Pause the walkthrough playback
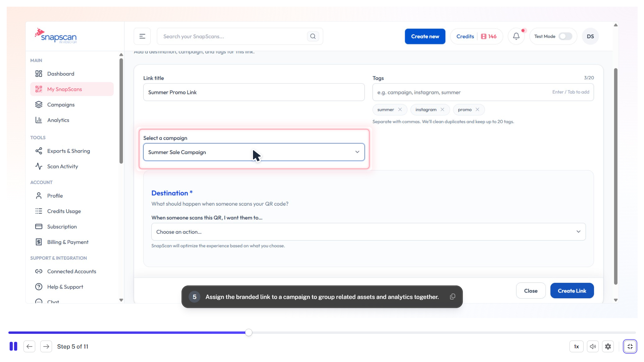This screenshot has width=644, height=362. tap(13, 347)
